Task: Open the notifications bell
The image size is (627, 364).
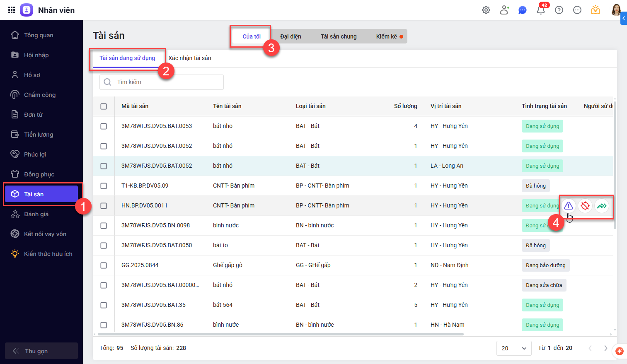Action: click(x=541, y=10)
